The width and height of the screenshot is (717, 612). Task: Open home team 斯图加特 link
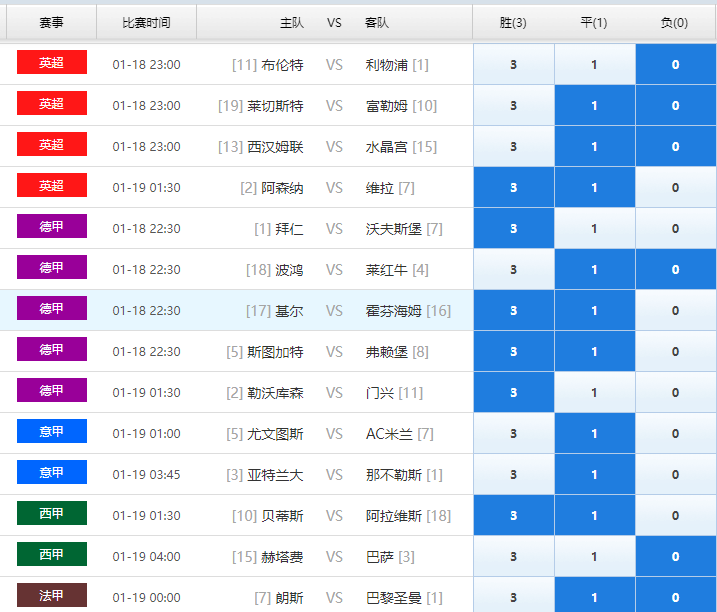[x=275, y=352]
